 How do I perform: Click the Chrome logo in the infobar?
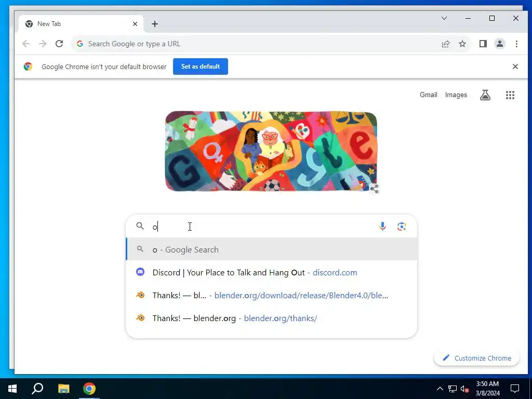click(x=28, y=66)
